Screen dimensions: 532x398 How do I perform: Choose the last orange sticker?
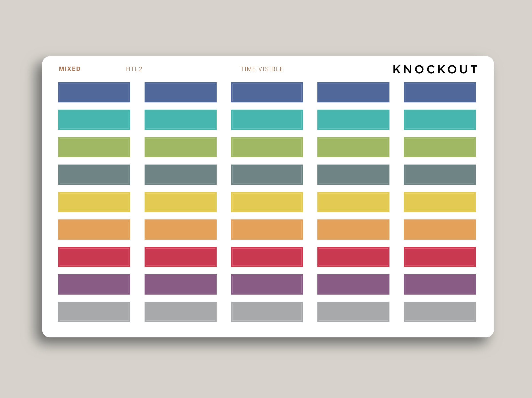(439, 229)
